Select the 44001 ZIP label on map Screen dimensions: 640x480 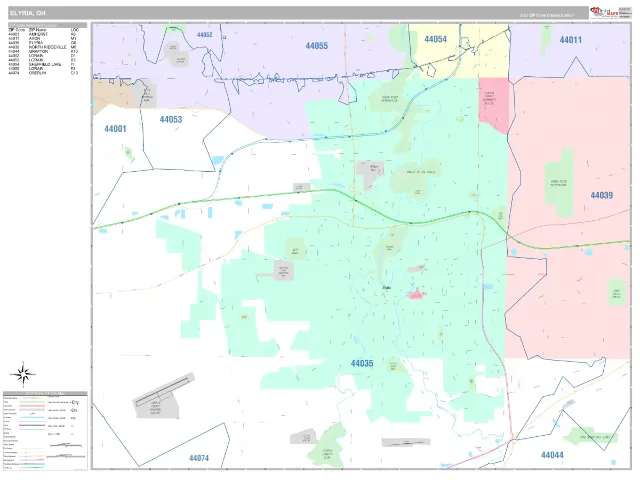click(x=115, y=129)
